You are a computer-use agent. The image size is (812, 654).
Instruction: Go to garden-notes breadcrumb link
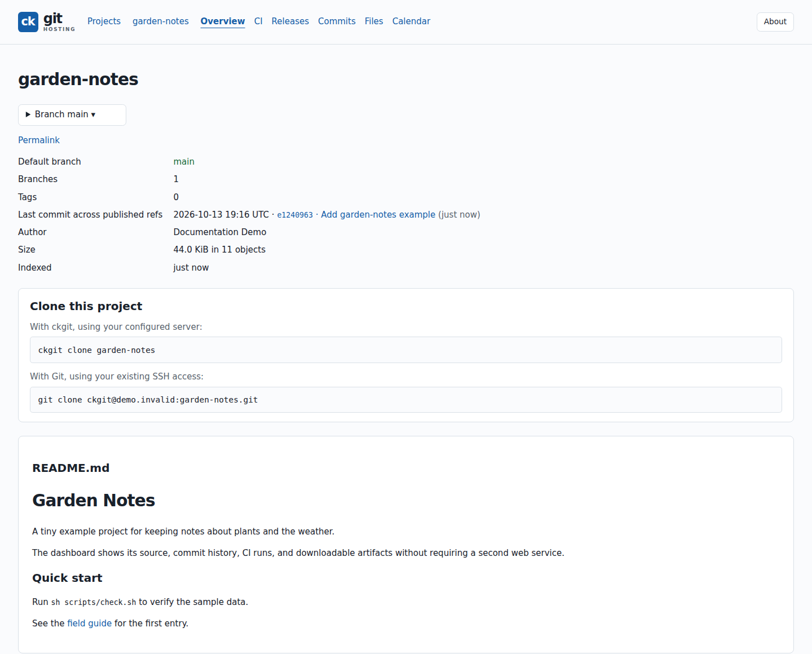tap(161, 21)
